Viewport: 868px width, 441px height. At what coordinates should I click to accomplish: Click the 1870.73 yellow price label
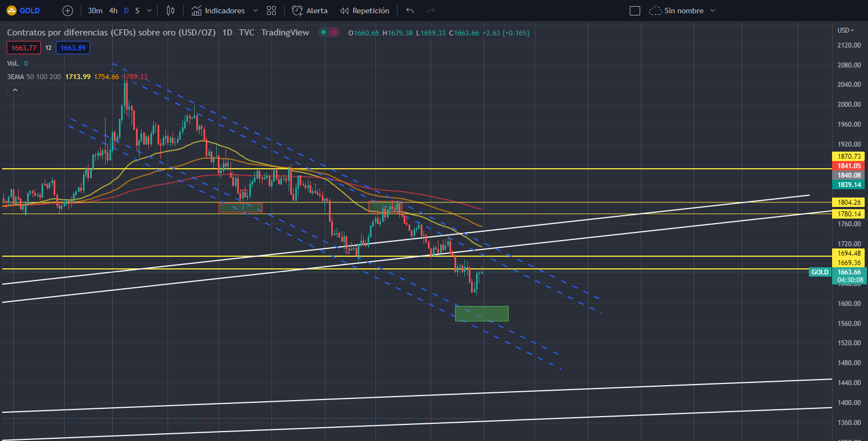(849, 157)
